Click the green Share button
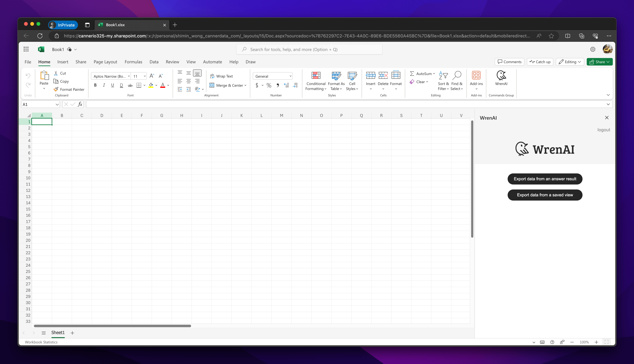634x364 pixels. coord(599,62)
